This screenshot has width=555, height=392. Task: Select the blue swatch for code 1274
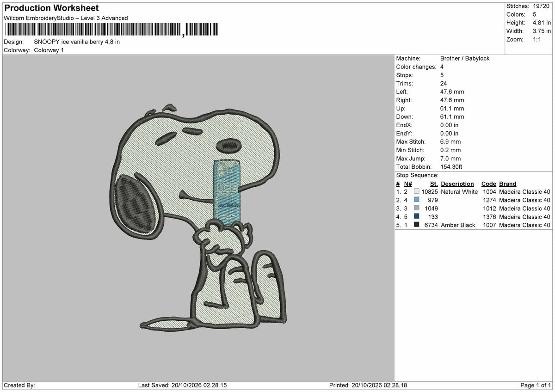[x=417, y=200]
